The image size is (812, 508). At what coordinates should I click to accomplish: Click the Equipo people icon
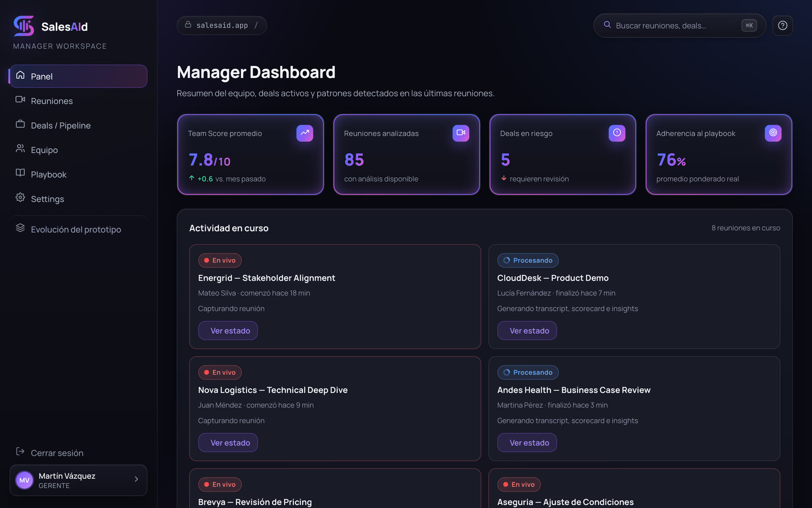(20, 149)
